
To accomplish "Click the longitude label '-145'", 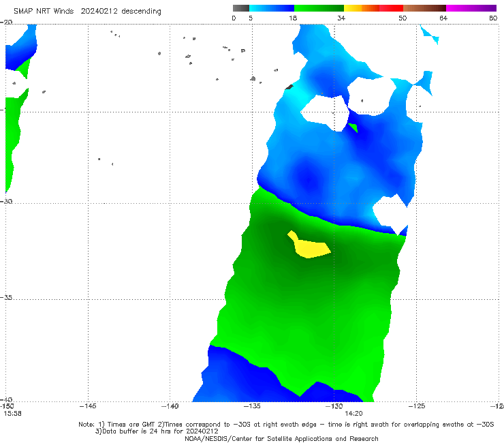I will point(88,406).
